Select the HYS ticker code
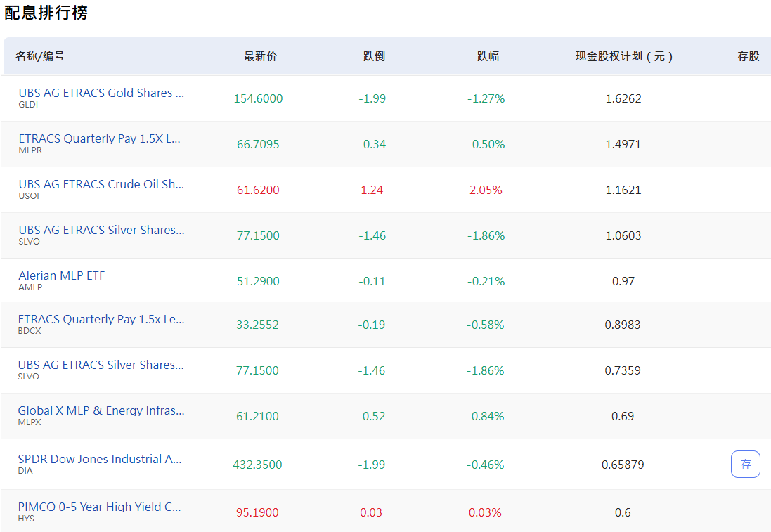 click(x=26, y=519)
